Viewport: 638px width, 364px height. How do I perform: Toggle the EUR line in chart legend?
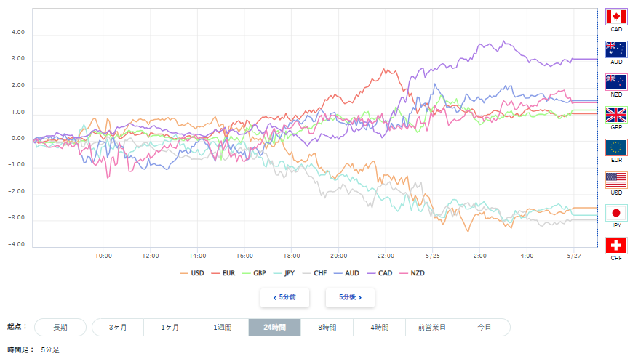pos(223,273)
